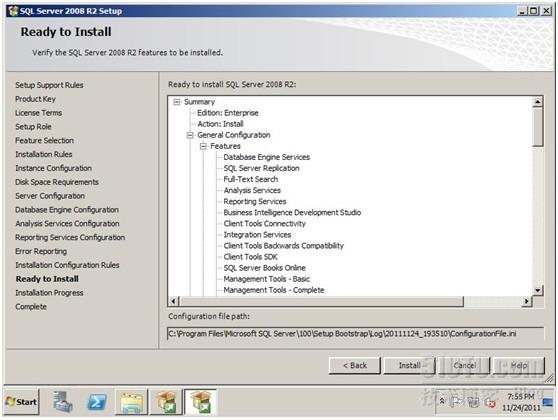Screen dimensions: 558x420
Task: Select Database Engine Services in the tree
Action: coord(267,157)
